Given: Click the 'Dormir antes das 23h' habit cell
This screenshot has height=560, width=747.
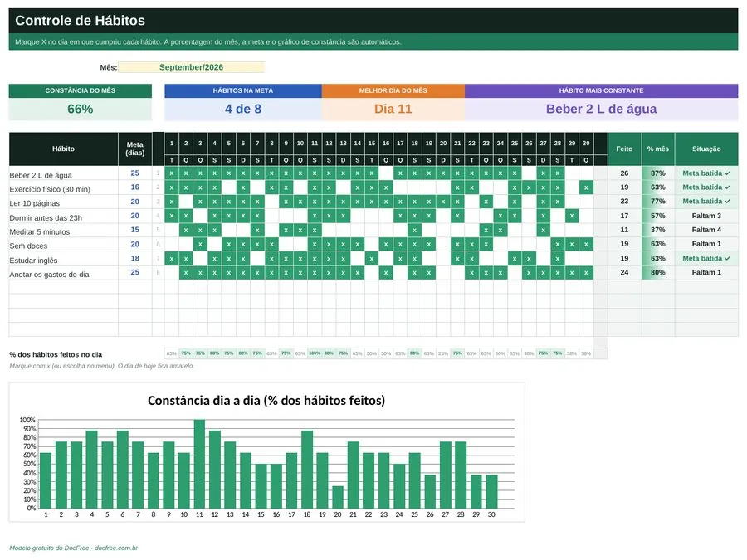Looking at the screenshot, I should point(63,217).
